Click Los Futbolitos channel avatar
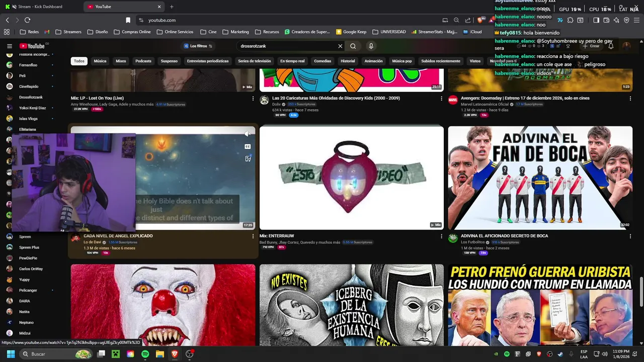Image resolution: width=644 pixels, height=362 pixels. coord(453,238)
